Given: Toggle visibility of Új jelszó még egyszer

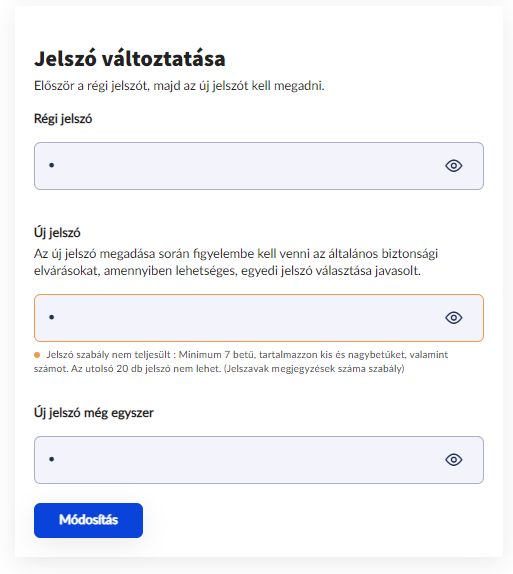Looking at the screenshot, I should [454, 459].
